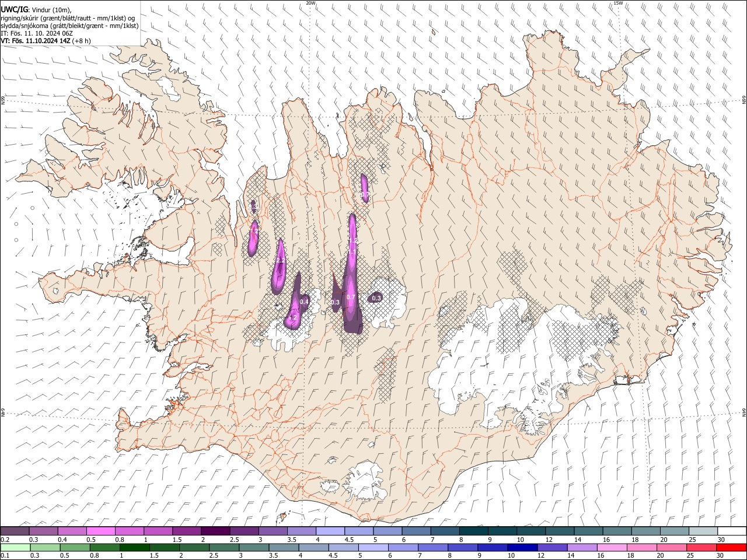The height and width of the screenshot is (560, 747).
Task: Pick upper legend dark purple swatch at 2
Action: (215, 531)
